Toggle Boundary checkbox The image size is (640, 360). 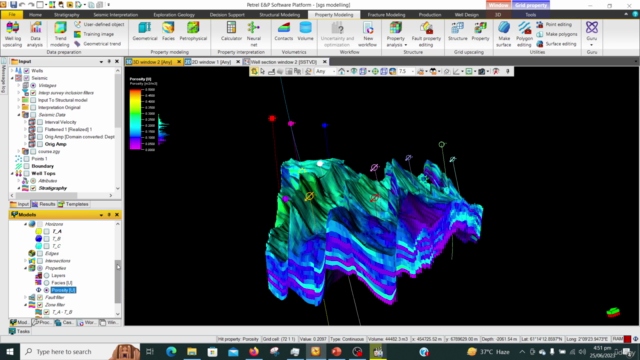[27, 166]
